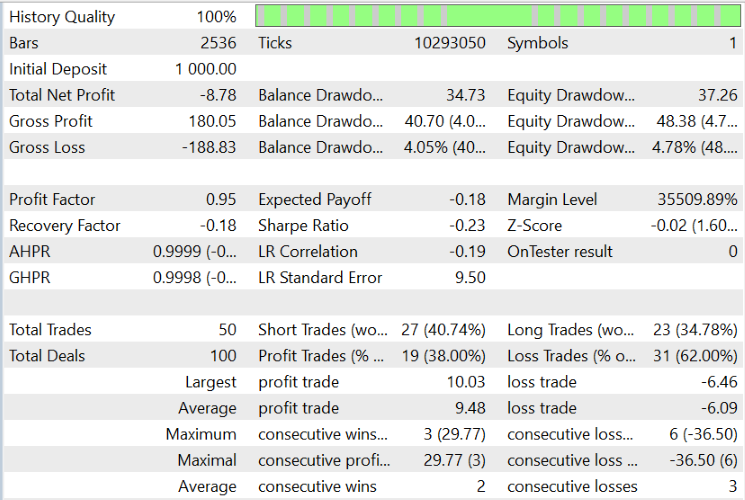Click the Z-Score value -0.02 (1.60...
Screen dimensions: 745x500
[x=694, y=226]
